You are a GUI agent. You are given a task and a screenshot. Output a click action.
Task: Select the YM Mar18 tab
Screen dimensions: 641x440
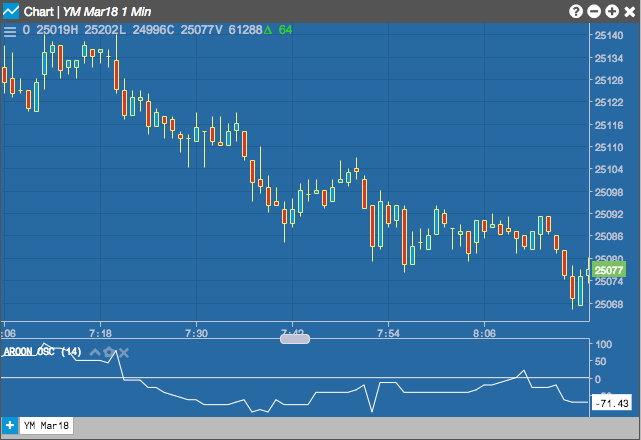click(46, 425)
